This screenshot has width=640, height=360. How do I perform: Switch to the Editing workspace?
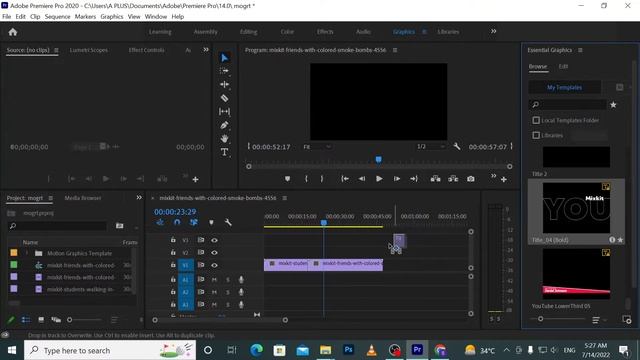pyautogui.click(x=248, y=31)
